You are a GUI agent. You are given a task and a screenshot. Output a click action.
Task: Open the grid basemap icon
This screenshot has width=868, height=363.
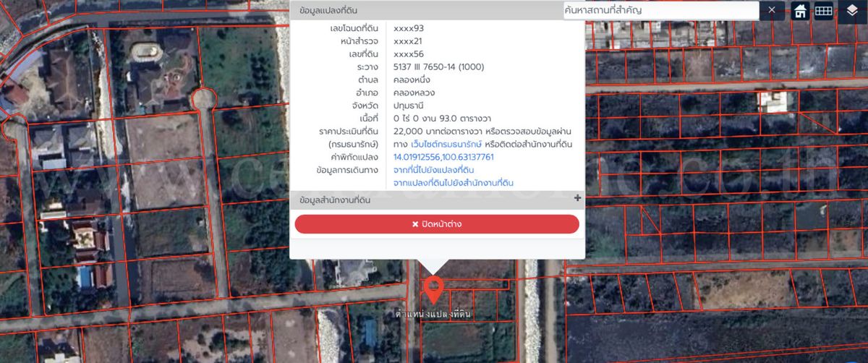coord(823,10)
